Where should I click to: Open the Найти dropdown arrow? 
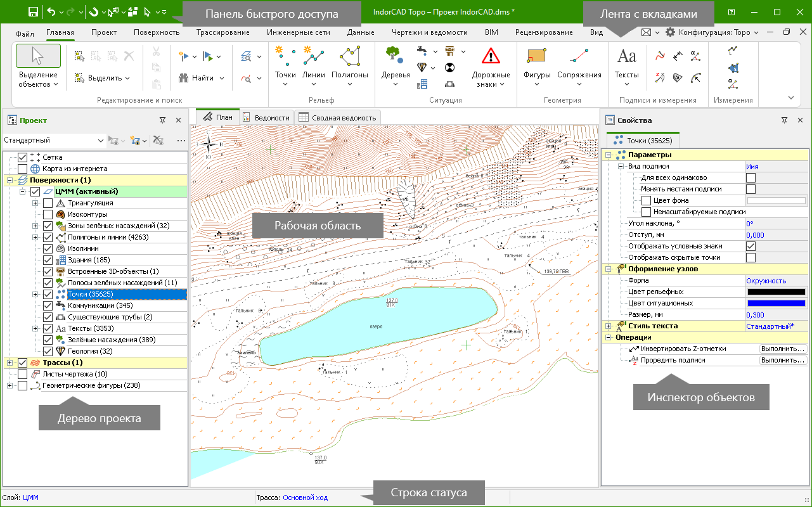222,78
